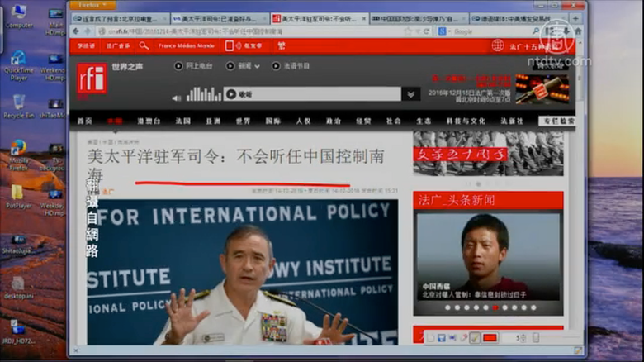Open the Recycle Bin desktop icon

(x=17, y=105)
